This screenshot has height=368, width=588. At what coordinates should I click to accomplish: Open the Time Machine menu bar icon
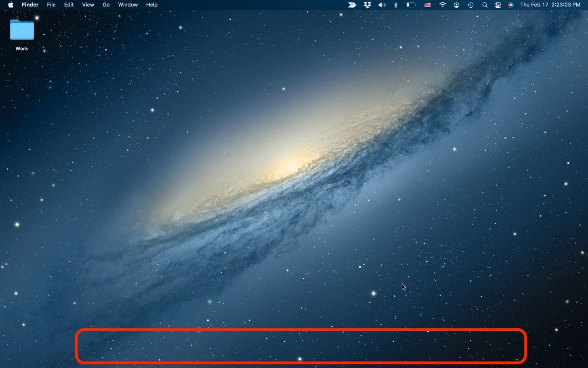point(470,5)
